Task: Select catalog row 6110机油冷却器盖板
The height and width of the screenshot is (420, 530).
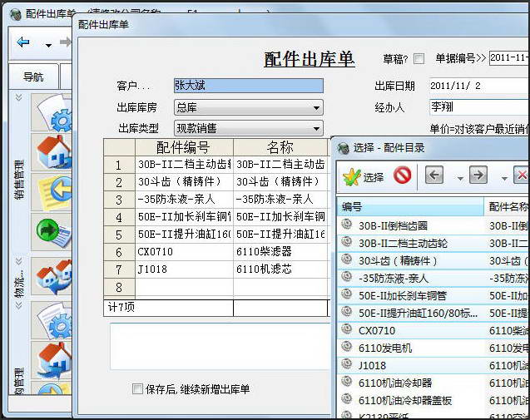Action: (433, 400)
